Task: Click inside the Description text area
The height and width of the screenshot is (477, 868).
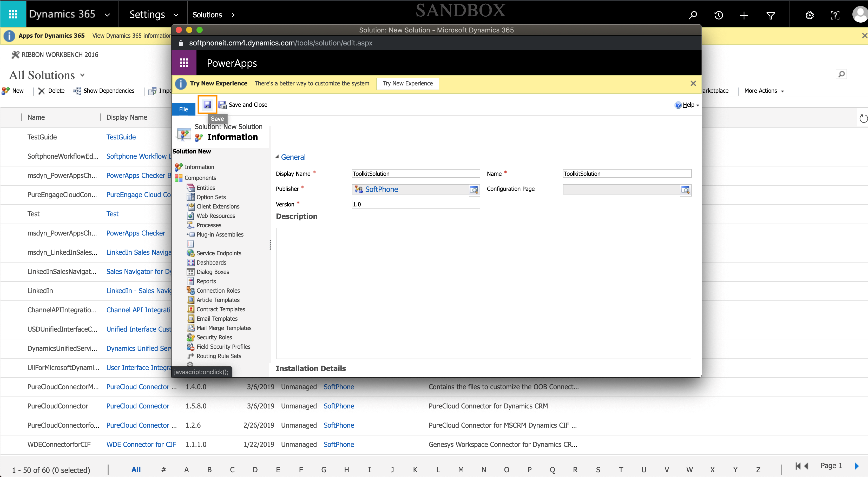Action: (484, 293)
